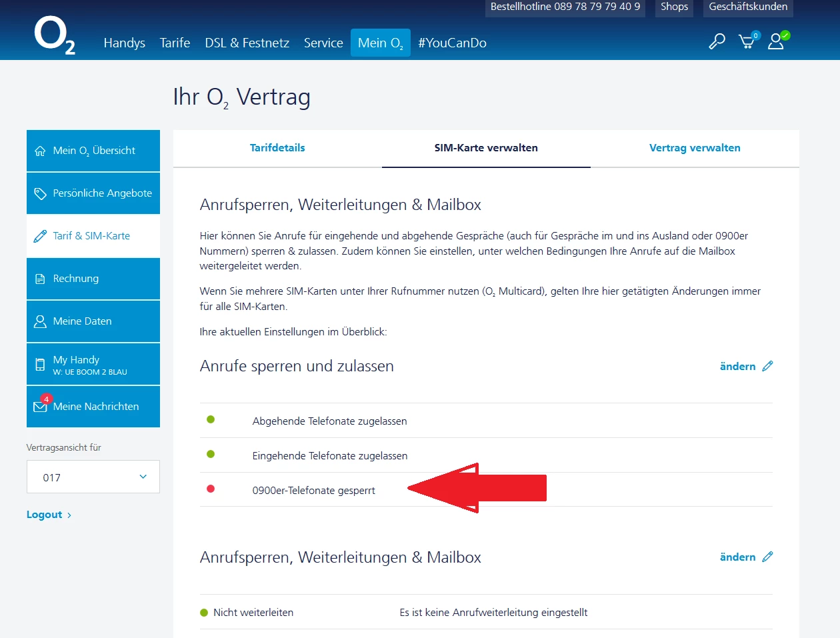Click the green status dot for Abgehende Telefonate
Screen dimensions: 840x638
[x=211, y=419]
